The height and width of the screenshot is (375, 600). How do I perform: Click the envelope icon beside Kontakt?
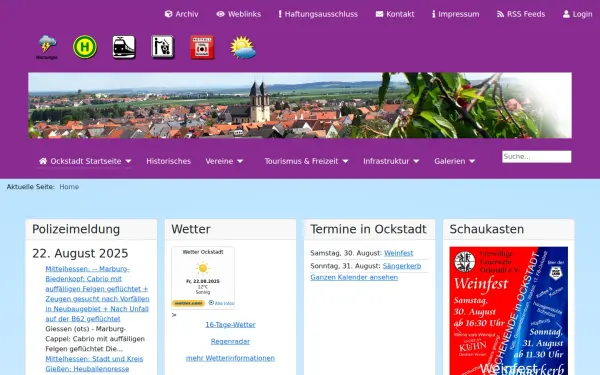pos(379,14)
